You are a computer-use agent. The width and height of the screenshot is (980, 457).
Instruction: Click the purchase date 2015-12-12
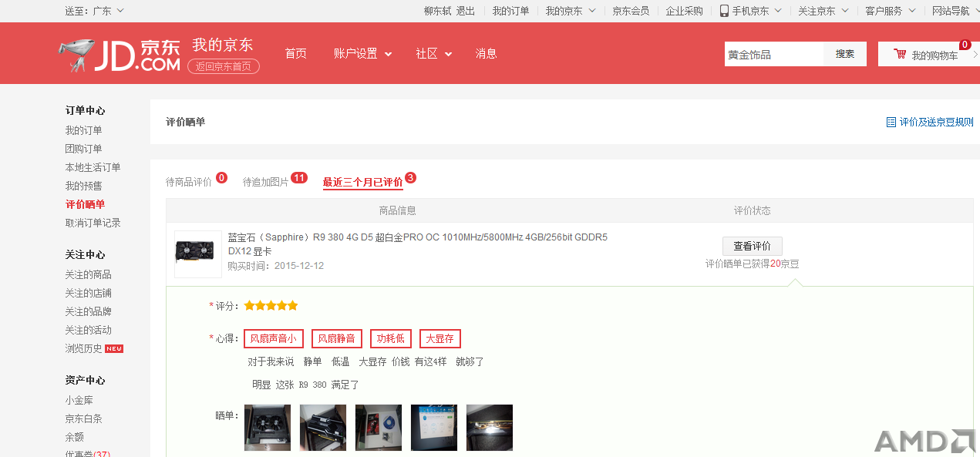(299, 266)
